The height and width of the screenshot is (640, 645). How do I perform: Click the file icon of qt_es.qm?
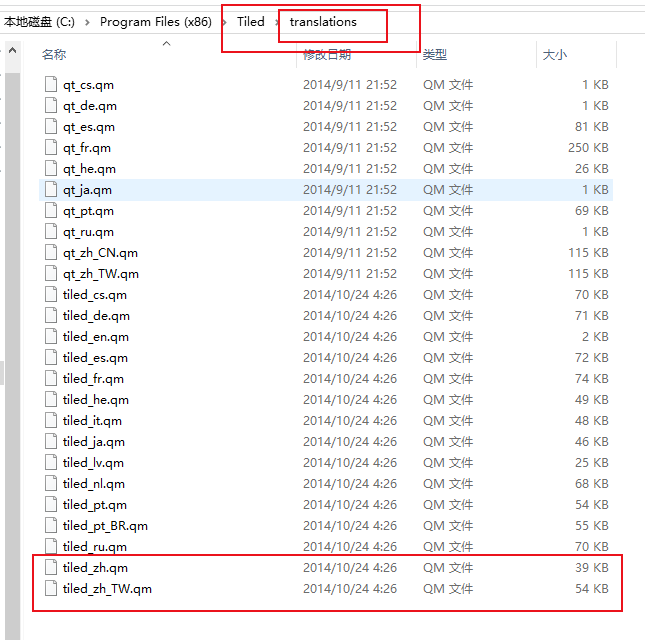51,126
